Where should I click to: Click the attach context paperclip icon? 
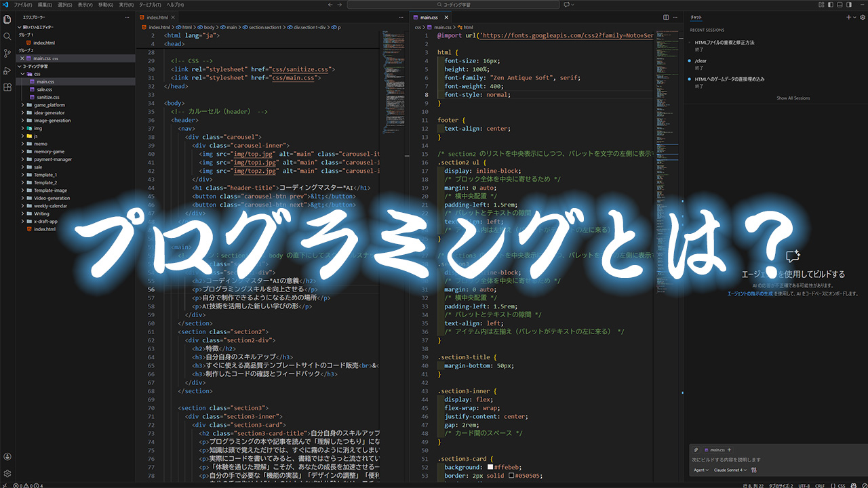point(696,449)
